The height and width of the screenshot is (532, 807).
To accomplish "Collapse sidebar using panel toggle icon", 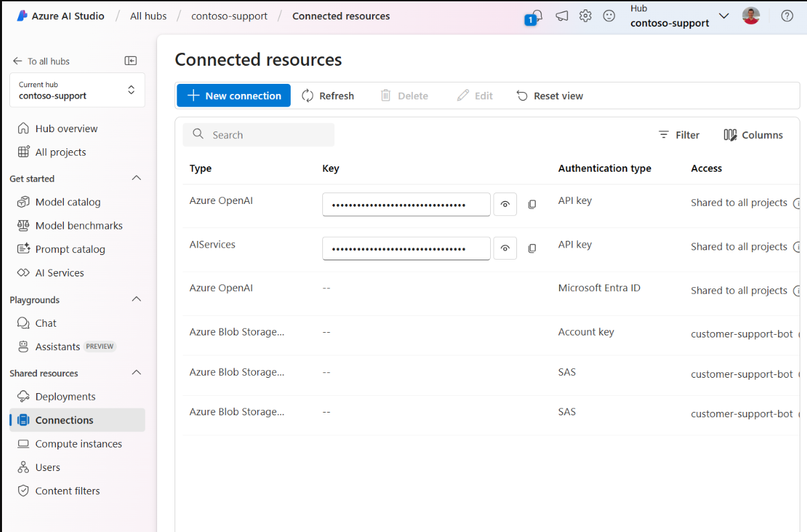I will coord(131,61).
